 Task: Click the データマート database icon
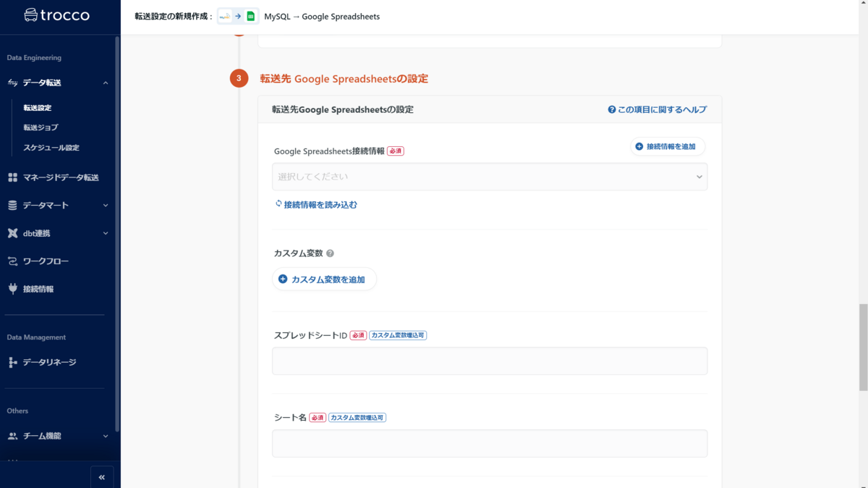[12, 206]
